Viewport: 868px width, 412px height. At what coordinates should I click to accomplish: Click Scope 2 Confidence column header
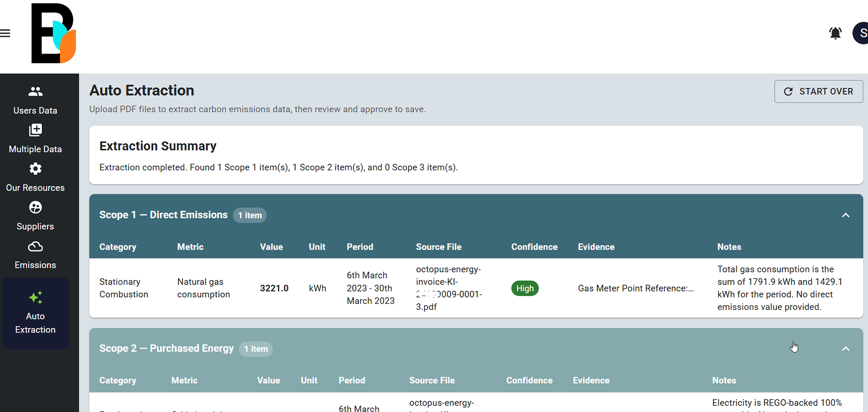tap(529, 381)
